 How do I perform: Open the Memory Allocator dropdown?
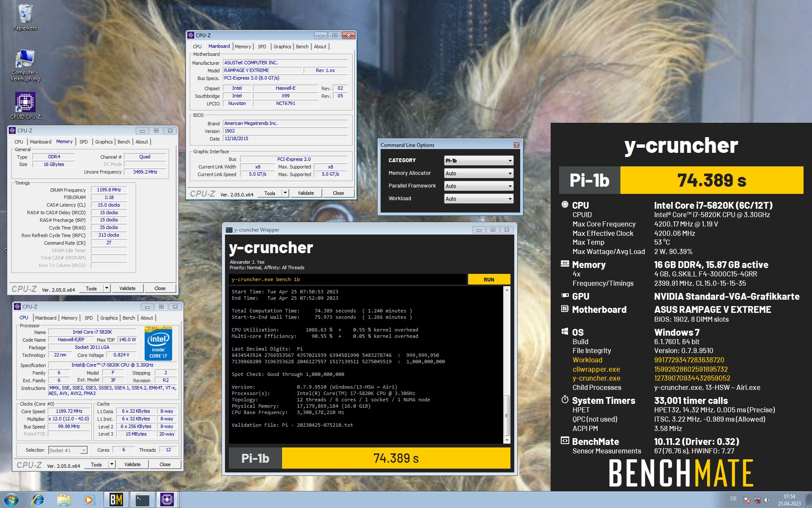pos(479,173)
